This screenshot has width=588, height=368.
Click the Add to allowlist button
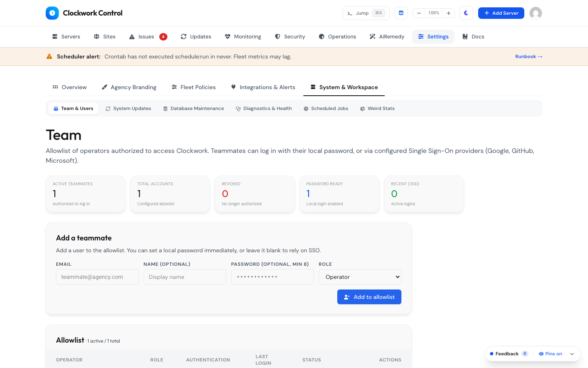click(369, 297)
